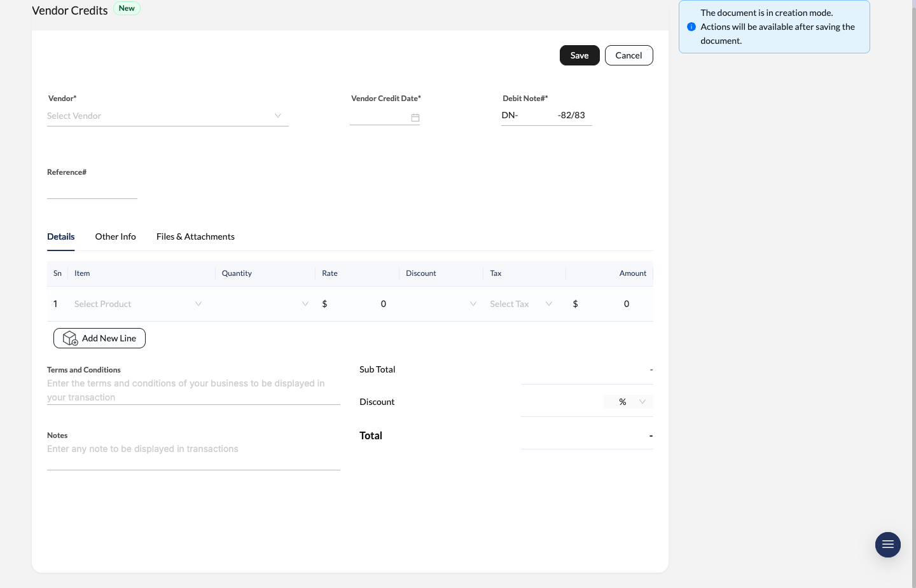This screenshot has width=916, height=588.
Task: Expand the Discount dropdown in the item row
Action: coord(473,304)
